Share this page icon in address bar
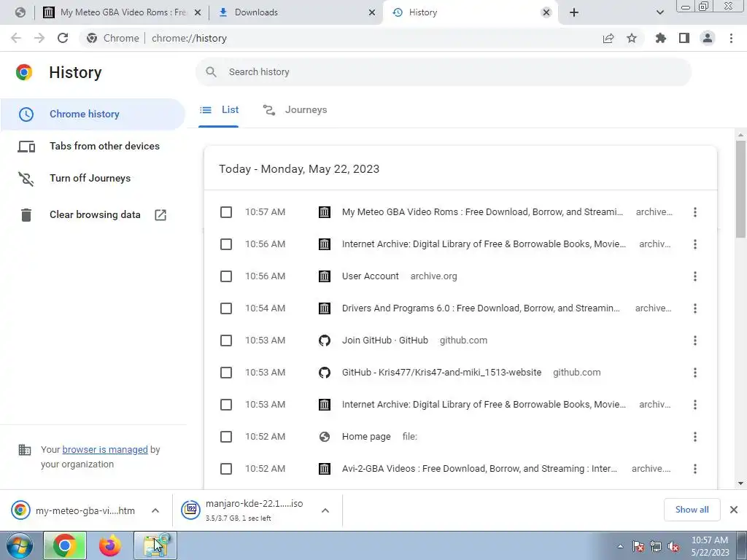This screenshot has width=747, height=560. click(x=608, y=39)
